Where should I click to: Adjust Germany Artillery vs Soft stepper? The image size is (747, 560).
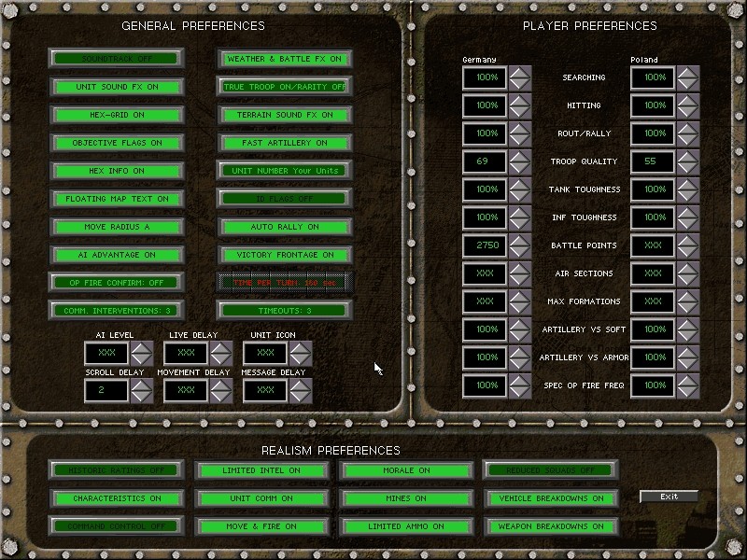(x=520, y=329)
